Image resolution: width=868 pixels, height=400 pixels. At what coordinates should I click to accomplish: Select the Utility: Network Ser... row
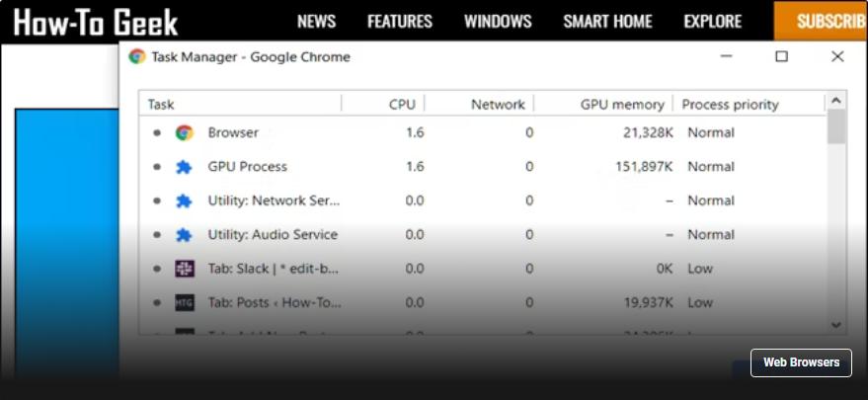pyautogui.click(x=483, y=200)
